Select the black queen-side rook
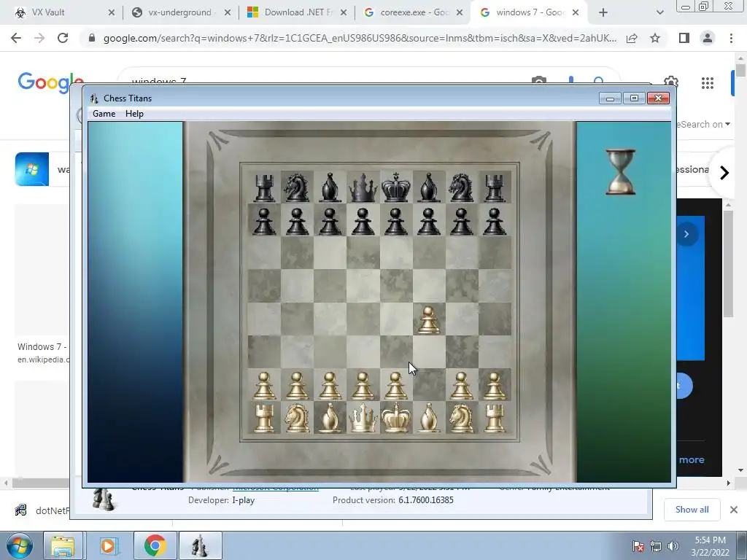 (264, 187)
